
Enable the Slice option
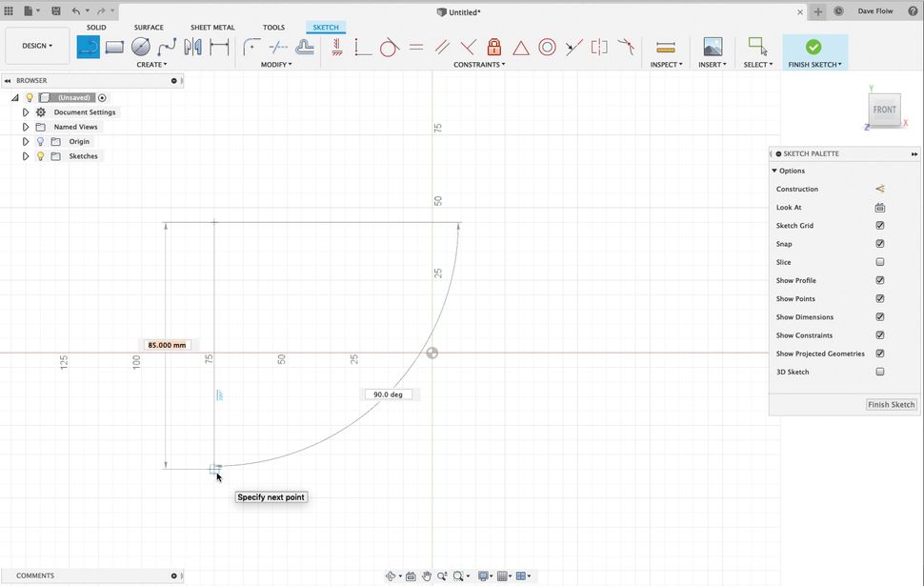point(879,262)
